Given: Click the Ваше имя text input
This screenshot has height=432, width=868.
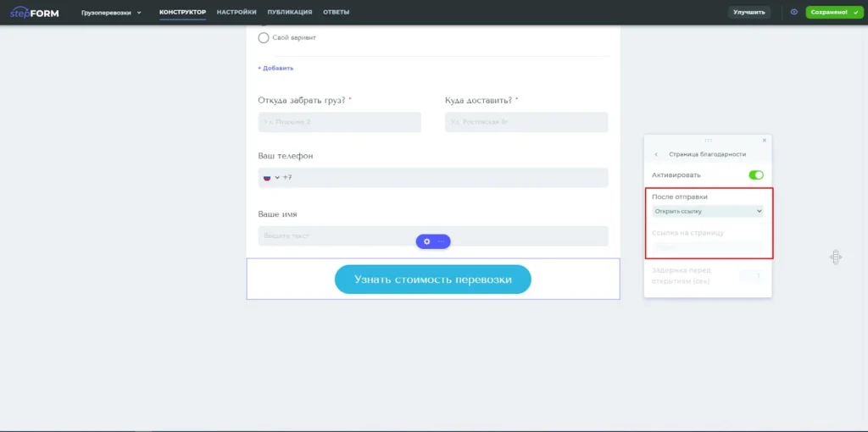Looking at the screenshot, I should click(x=433, y=236).
